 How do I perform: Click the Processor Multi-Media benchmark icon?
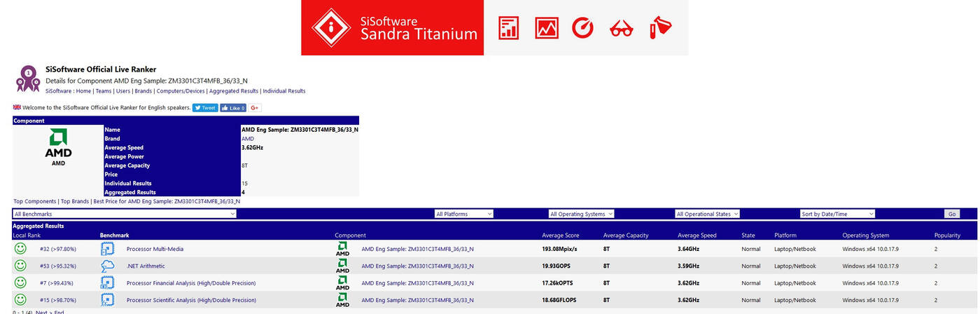(x=107, y=249)
